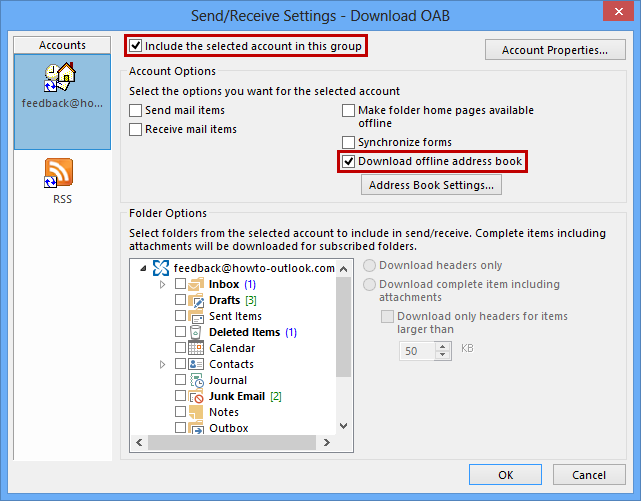This screenshot has width=641, height=501.
Task: Click the folder list horizontal scrollbar thumb
Action: (232, 443)
